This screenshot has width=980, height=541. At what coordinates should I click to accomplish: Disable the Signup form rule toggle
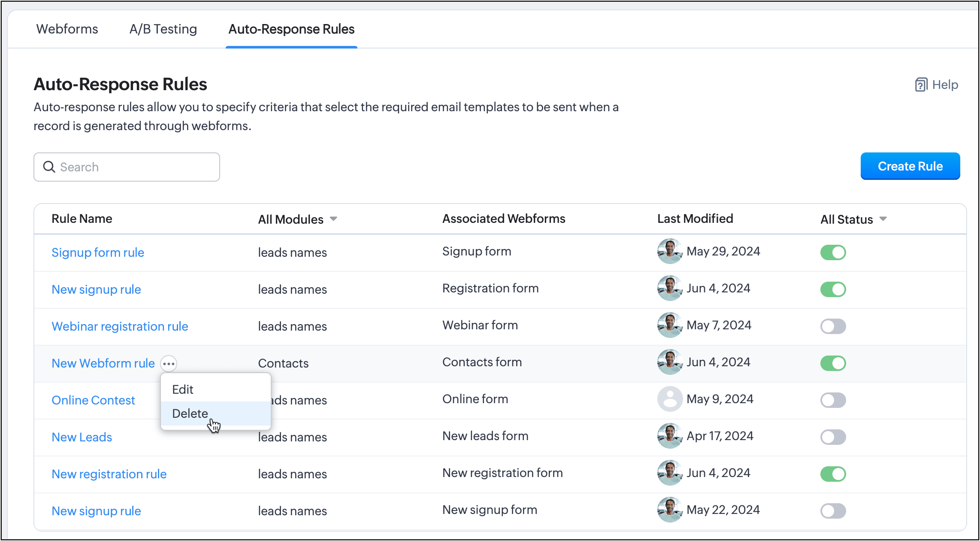tap(833, 252)
